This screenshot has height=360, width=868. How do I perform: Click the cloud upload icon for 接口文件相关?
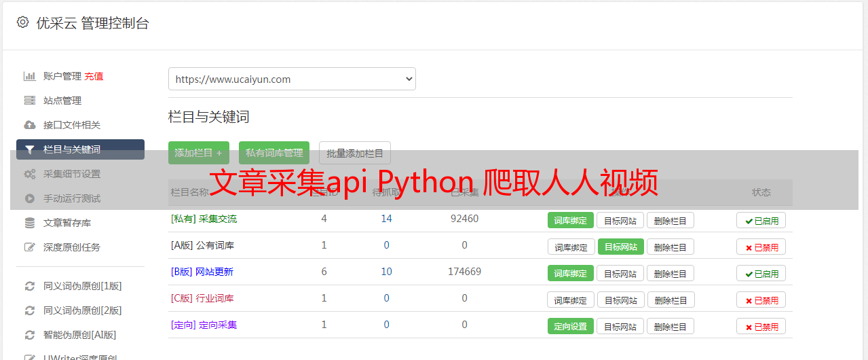click(x=29, y=125)
